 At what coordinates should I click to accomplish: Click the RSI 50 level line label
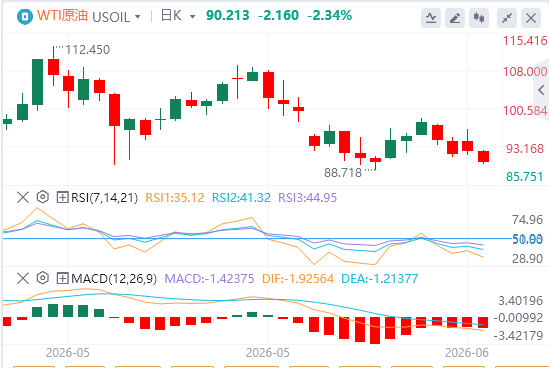point(527,239)
